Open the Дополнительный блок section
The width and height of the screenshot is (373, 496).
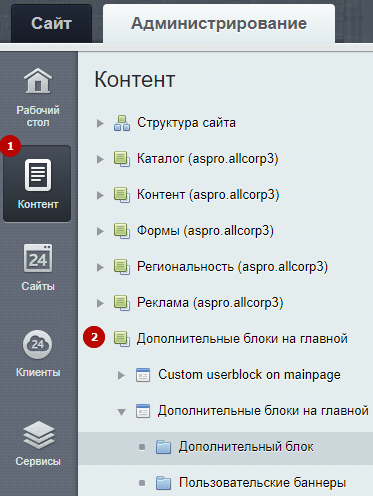pyautogui.click(x=246, y=447)
